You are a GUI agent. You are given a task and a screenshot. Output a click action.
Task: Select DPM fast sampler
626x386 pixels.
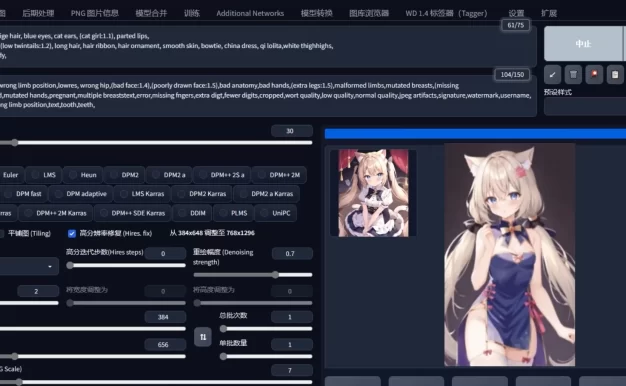click(23, 194)
